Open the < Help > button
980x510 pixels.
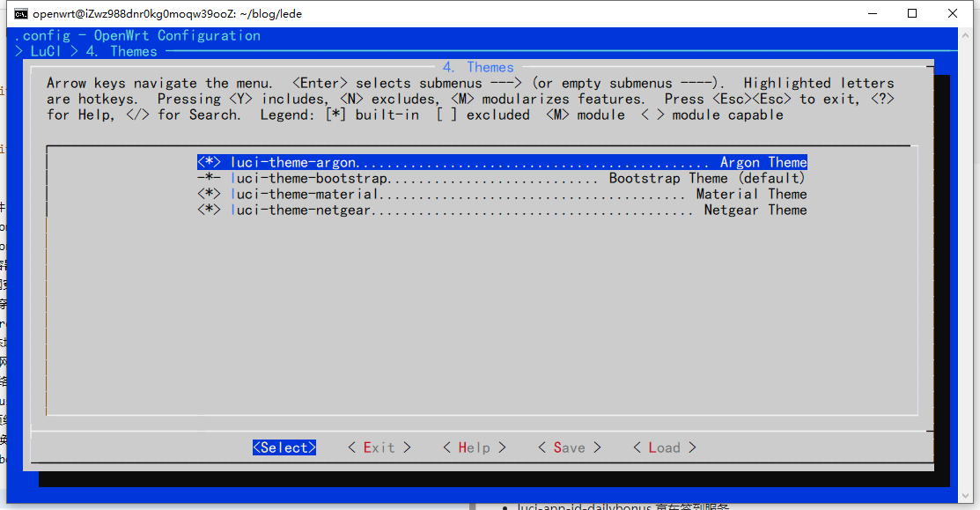tap(474, 447)
